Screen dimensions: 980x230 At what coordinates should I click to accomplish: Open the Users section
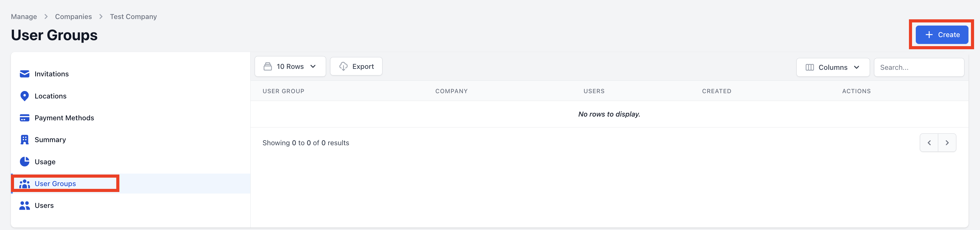tap(131, 205)
